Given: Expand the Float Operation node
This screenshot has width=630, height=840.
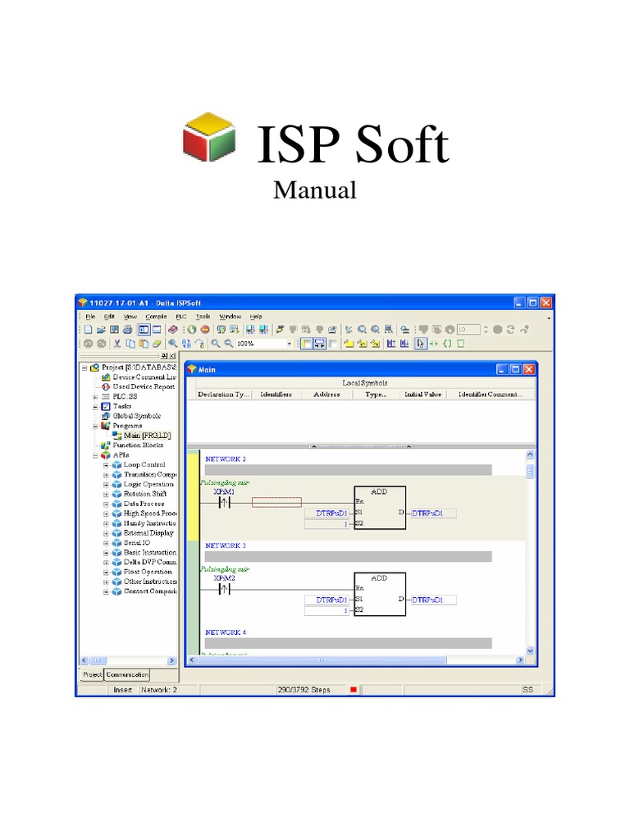Looking at the screenshot, I should point(106,572).
